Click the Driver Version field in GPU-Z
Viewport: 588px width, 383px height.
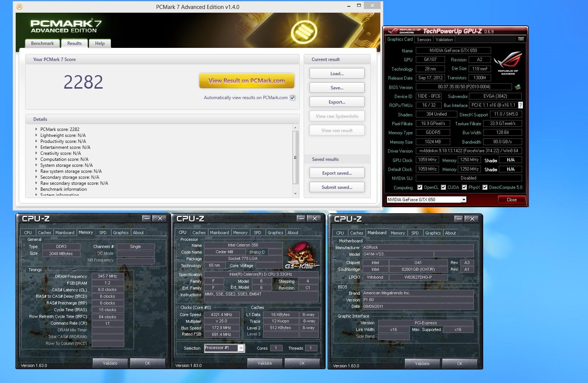click(469, 151)
